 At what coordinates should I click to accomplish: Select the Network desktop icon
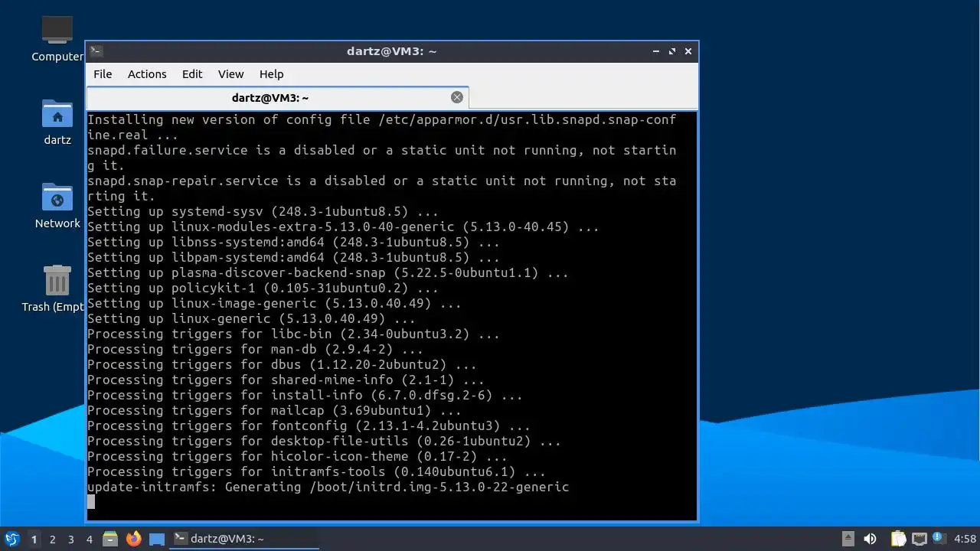point(57,205)
